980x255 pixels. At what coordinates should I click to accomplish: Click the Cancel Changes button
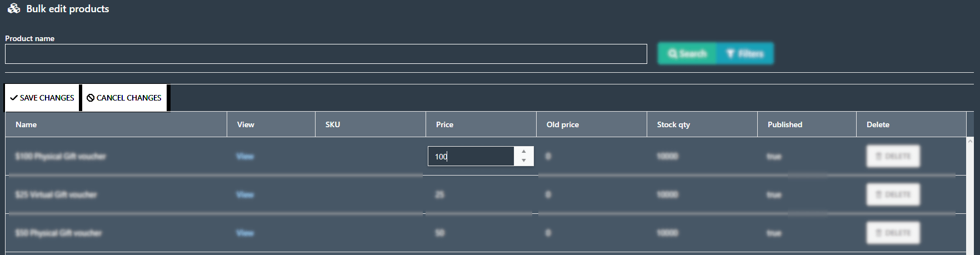(124, 98)
